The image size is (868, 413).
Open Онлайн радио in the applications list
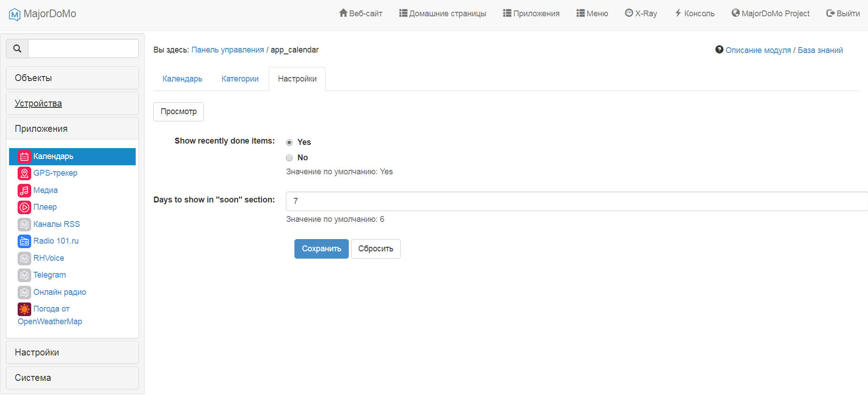point(60,292)
